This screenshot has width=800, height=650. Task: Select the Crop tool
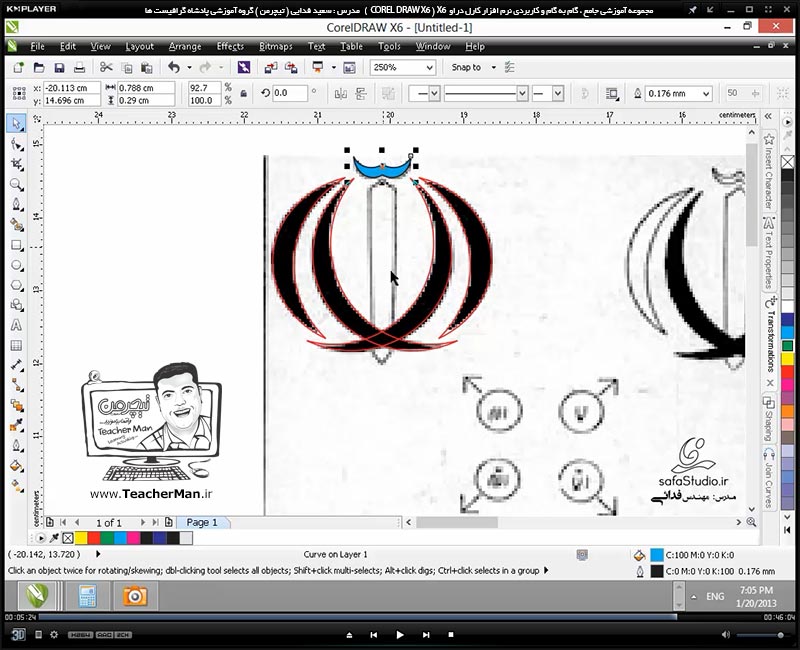17,164
